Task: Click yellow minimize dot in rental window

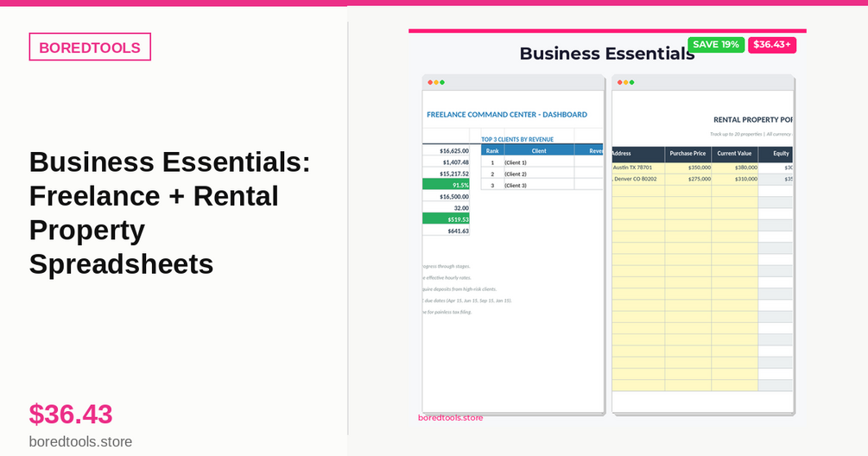Action: [x=626, y=82]
